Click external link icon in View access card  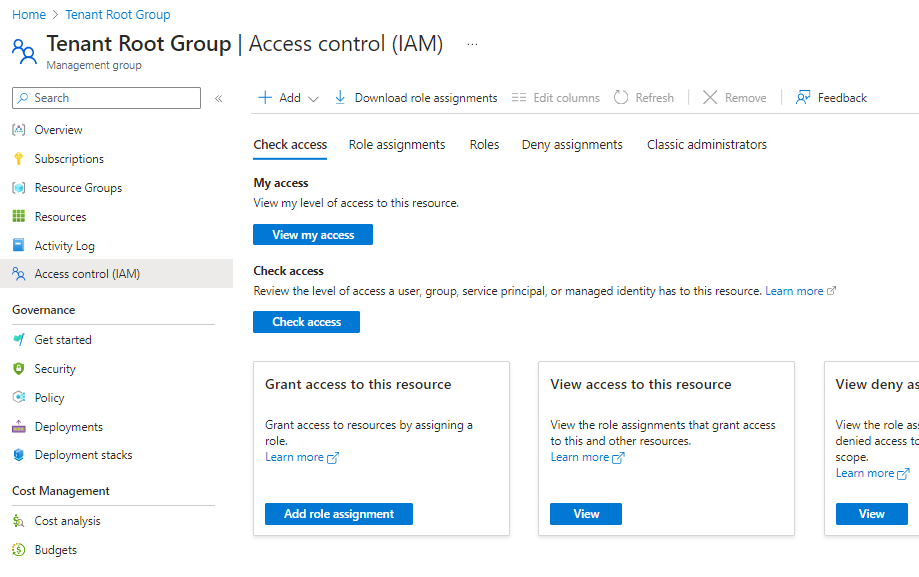[x=618, y=458]
